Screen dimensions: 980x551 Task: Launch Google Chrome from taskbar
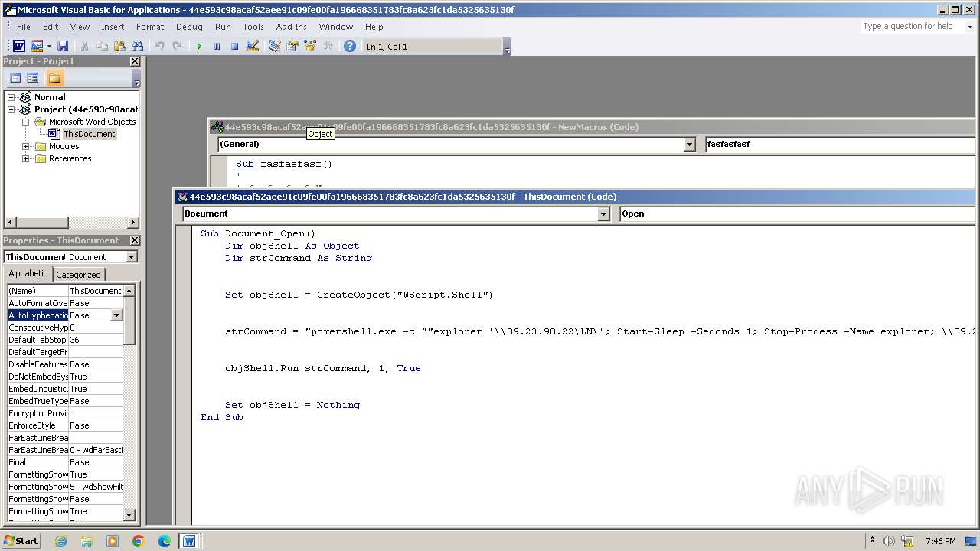click(x=139, y=541)
